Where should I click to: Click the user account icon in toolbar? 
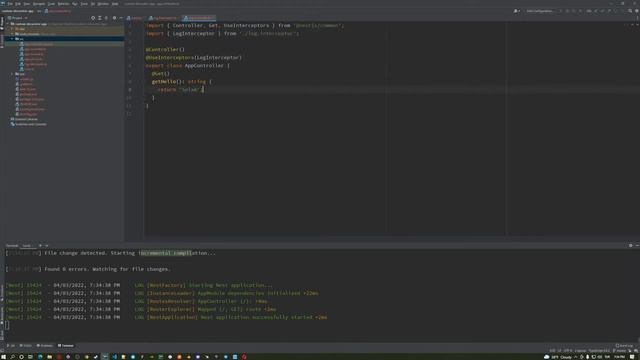(x=516, y=11)
